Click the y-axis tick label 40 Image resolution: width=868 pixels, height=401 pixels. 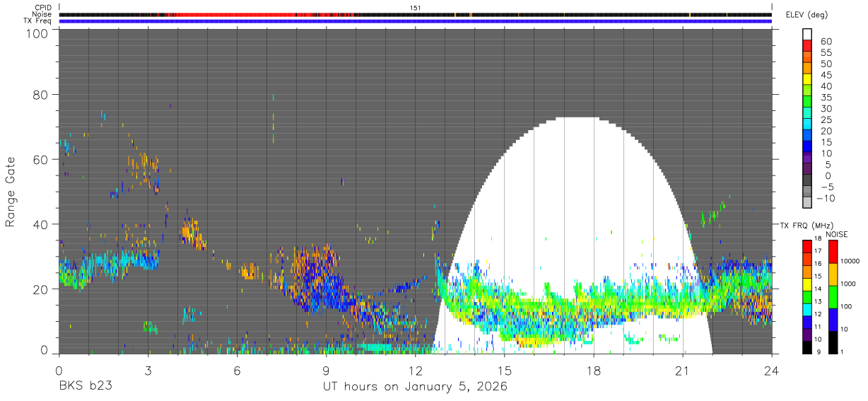40,224
